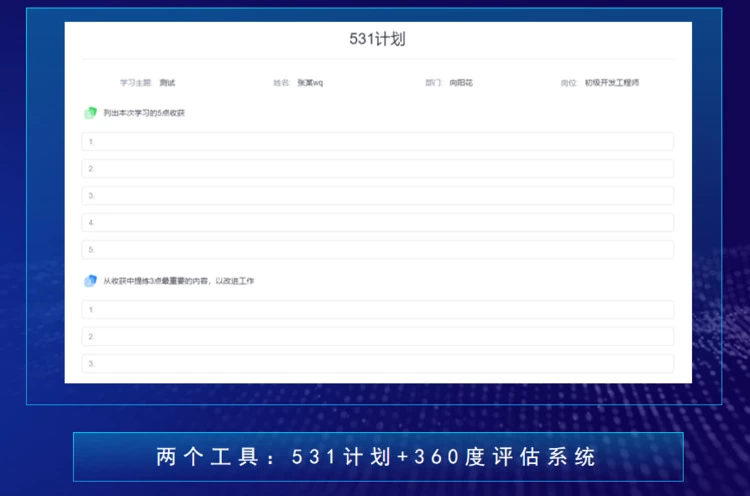
Task: Click the 列出本次学习的5点收获 heading text
Action: point(144,113)
